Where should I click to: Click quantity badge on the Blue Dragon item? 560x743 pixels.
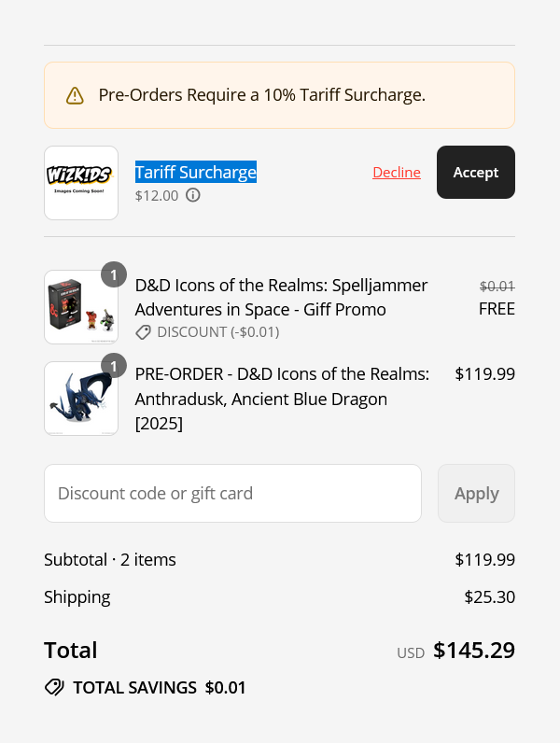114,365
